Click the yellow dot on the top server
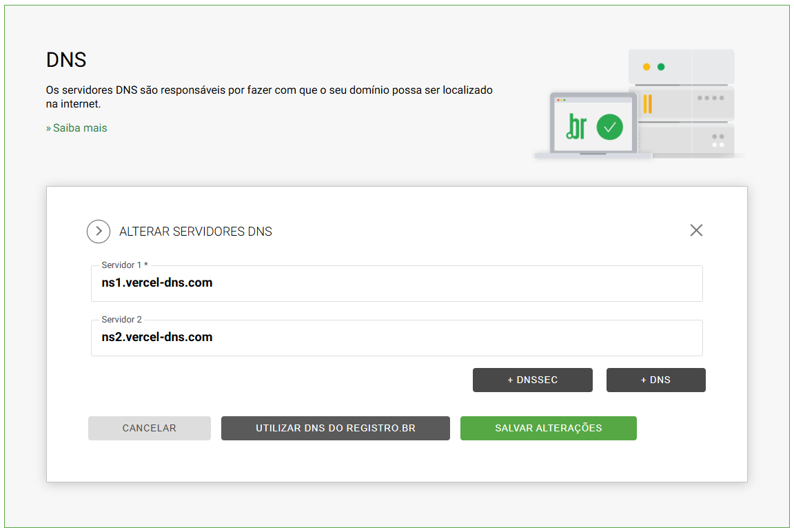 [647, 67]
